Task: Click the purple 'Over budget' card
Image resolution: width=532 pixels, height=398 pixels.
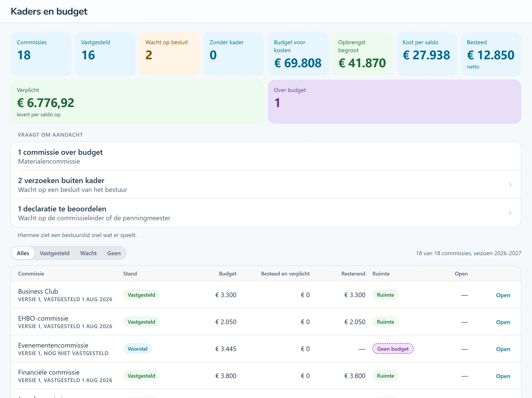Action: (395, 102)
